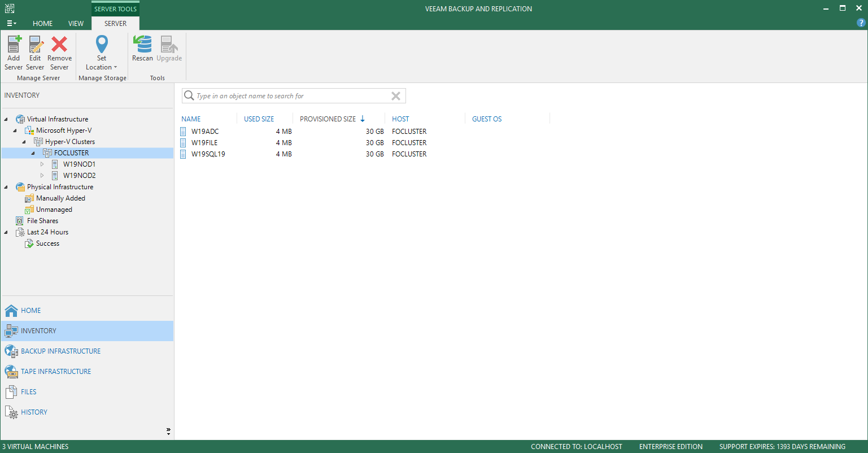
Task: Select the FOCLUSTER tree item
Action: [71, 153]
